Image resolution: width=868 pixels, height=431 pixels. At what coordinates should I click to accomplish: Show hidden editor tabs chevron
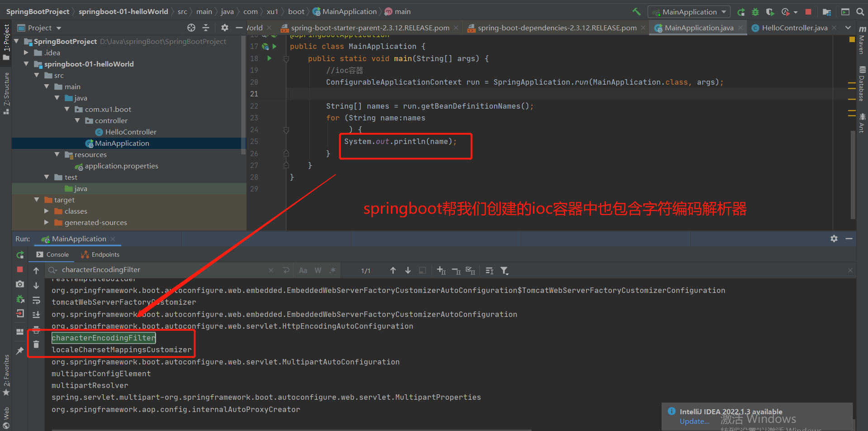click(848, 28)
